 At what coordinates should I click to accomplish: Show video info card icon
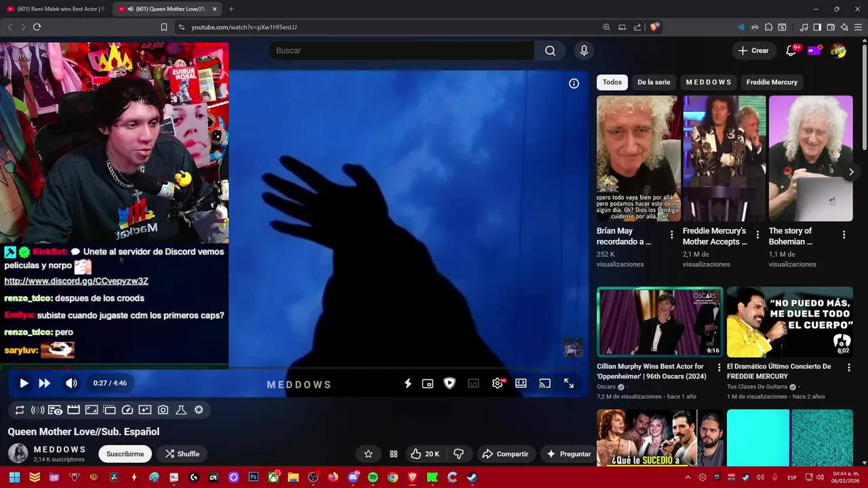pyautogui.click(x=574, y=83)
